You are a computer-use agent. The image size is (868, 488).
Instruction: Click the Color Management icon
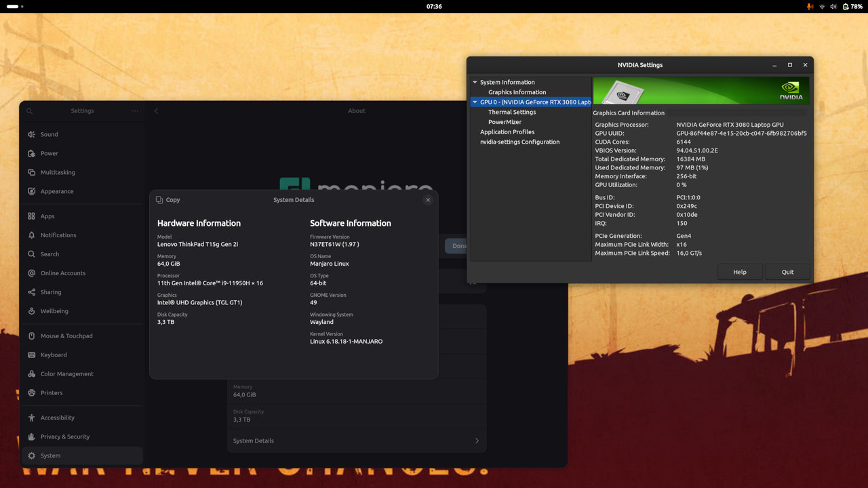pos(31,373)
